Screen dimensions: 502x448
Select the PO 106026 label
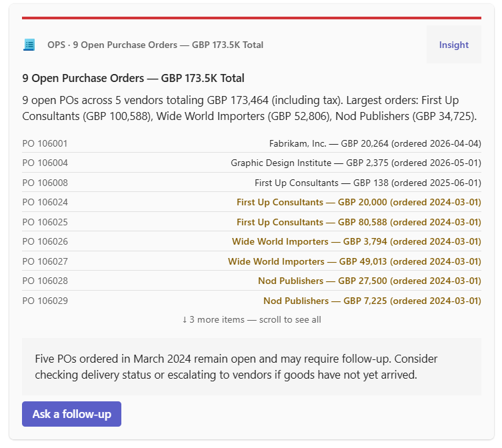(x=45, y=241)
